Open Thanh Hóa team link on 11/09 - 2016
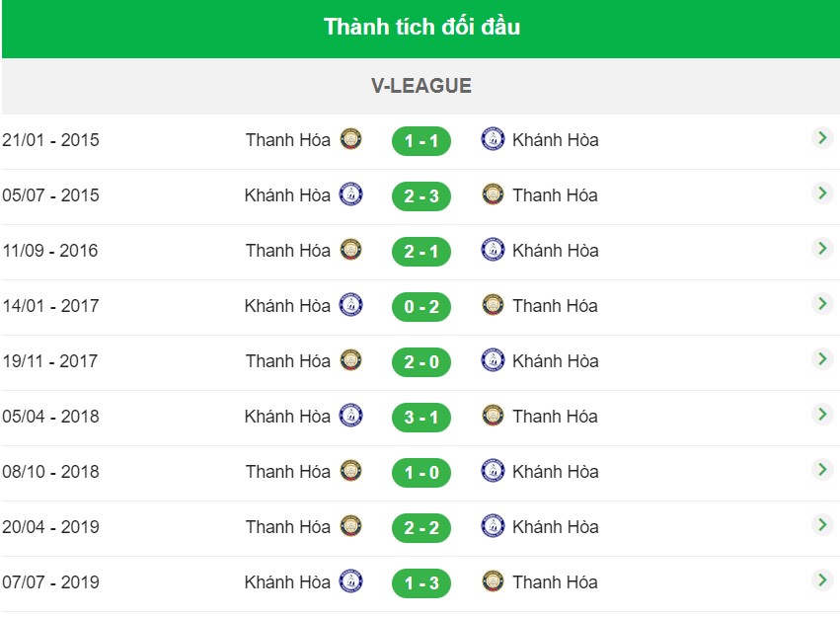The height and width of the screenshot is (617, 840). click(288, 250)
